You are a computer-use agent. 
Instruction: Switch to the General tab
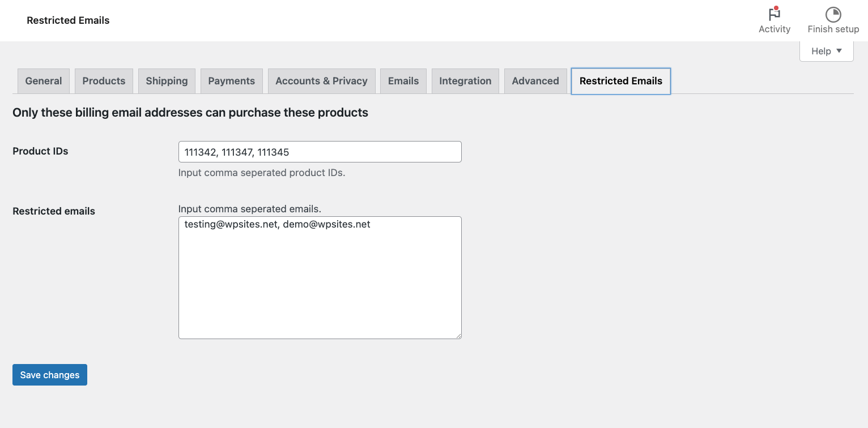[44, 81]
